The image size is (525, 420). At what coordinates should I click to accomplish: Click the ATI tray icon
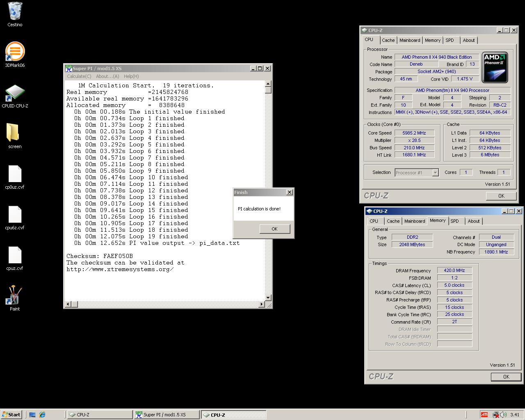484,415
